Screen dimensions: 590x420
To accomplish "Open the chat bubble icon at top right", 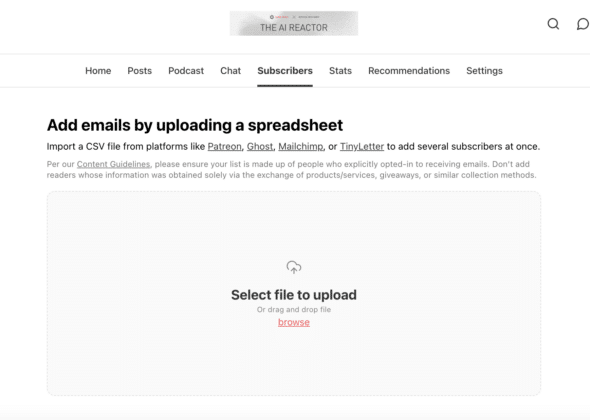I will [x=583, y=24].
